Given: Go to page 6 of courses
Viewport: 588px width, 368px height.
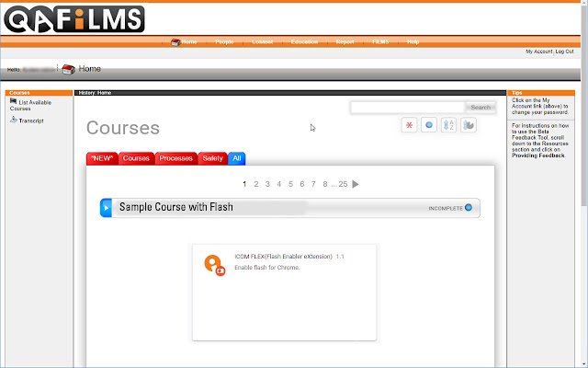Looking at the screenshot, I should point(302,184).
